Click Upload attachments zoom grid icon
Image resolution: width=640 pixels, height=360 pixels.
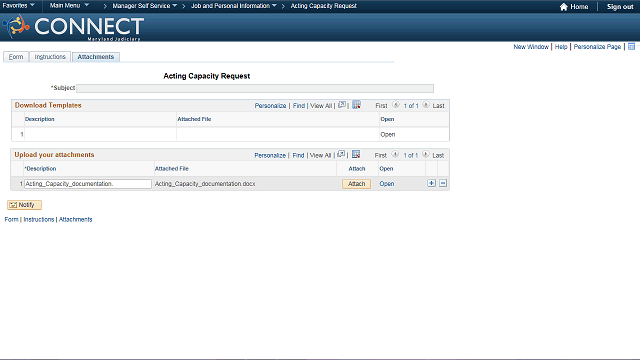pos(341,154)
